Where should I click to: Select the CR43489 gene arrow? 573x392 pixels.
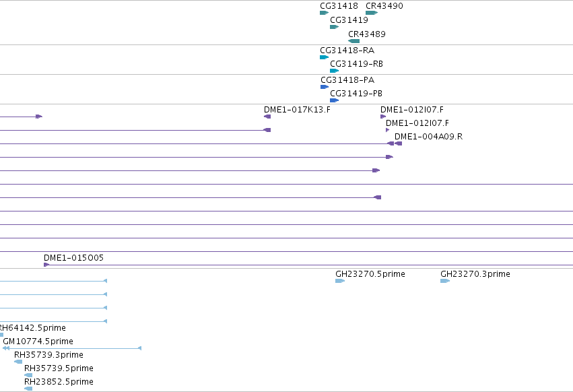coord(353,41)
